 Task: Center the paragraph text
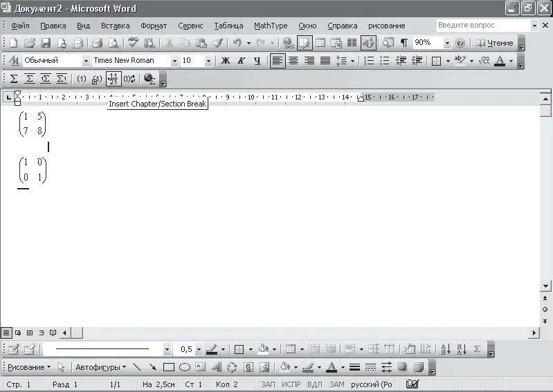coord(293,61)
